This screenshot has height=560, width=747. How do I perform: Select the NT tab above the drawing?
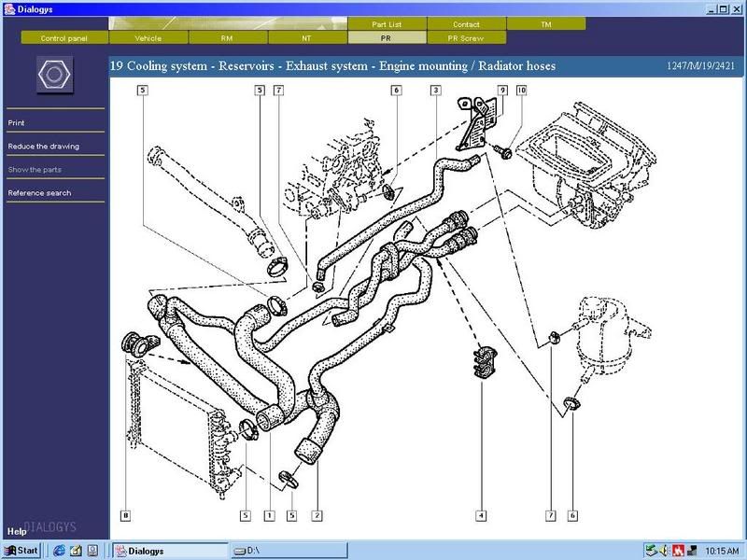click(x=306, y=38)
